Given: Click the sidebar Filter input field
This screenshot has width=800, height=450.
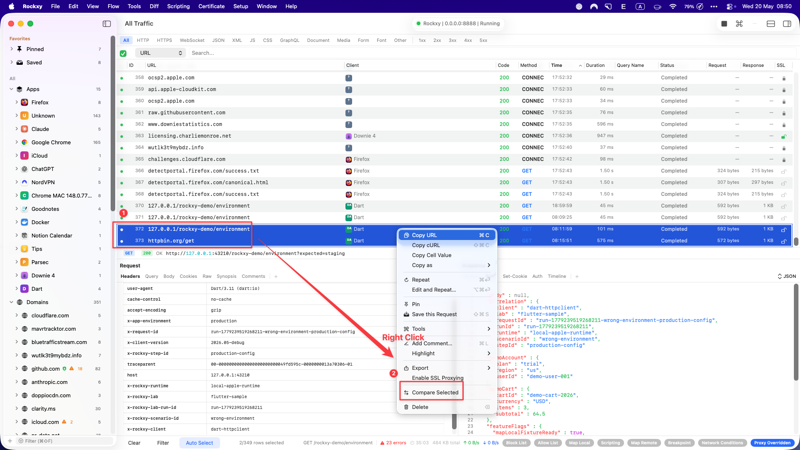Looking at the screenshot, I should pos(63,441).
